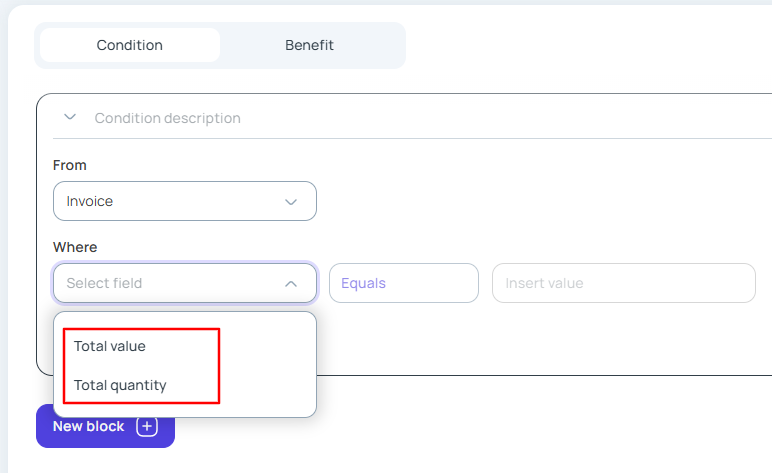This screenshot has height=473, width=772.
Task: Click the Invoice text in the From box
Action: [90, 201]
